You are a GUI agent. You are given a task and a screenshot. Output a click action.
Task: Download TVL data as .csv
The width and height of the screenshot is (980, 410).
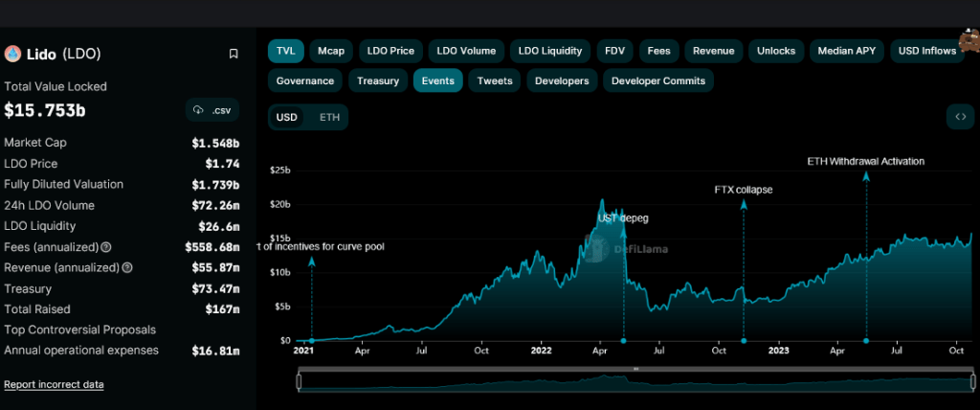click(x=212, y=110)
